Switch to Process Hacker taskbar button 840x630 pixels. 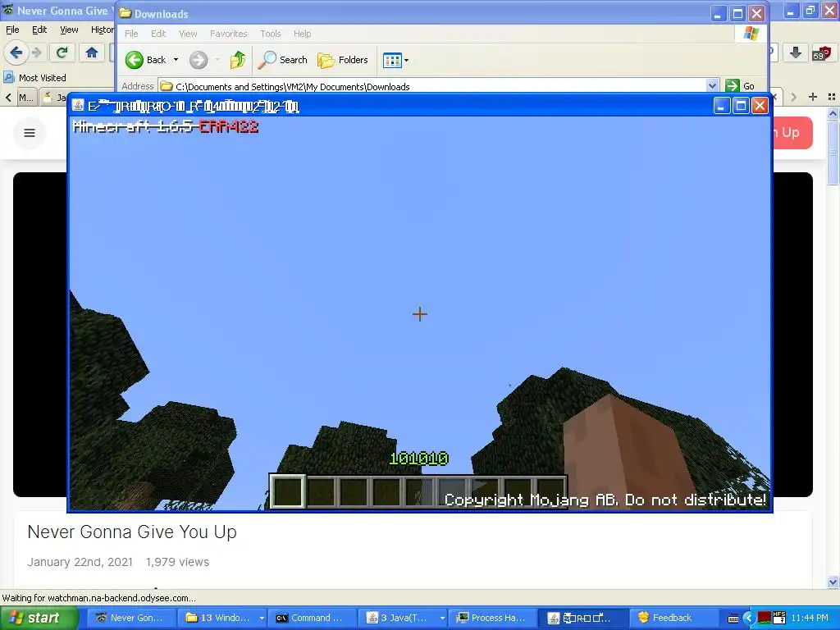coord(493,618)
